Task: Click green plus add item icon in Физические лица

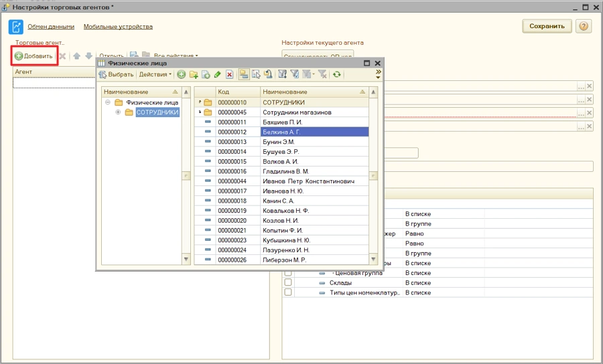Action: pyautogui.click(x=182, y=74)
